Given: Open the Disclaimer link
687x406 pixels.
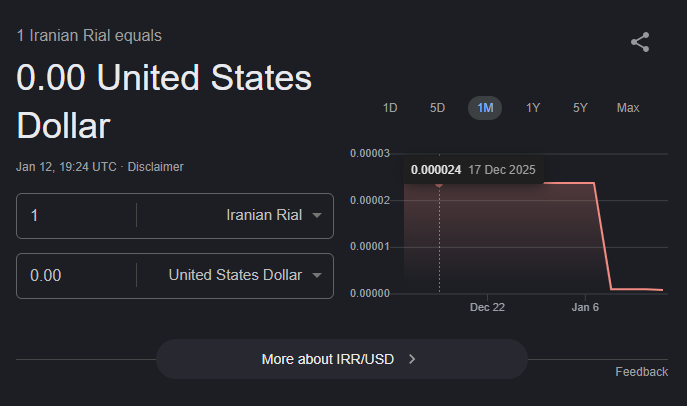Looking at the screenshot, I should (x=156, y=167).
